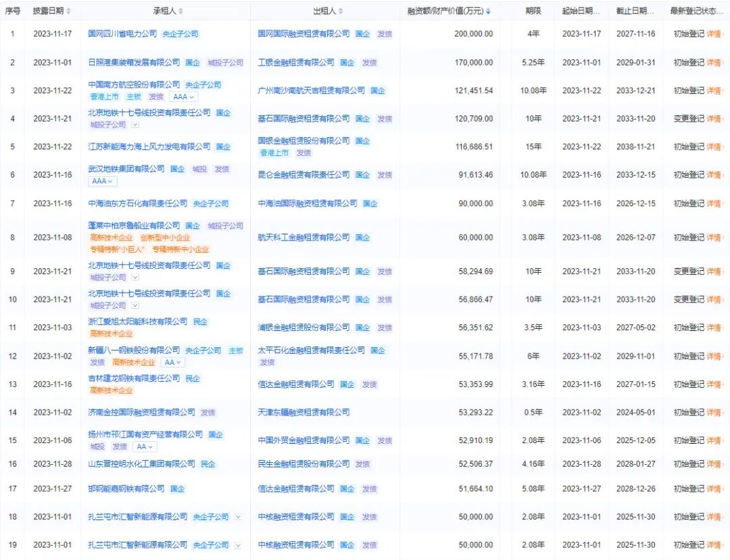Open lessor link 航天科工金融租赁有限公司

(303, 237)
